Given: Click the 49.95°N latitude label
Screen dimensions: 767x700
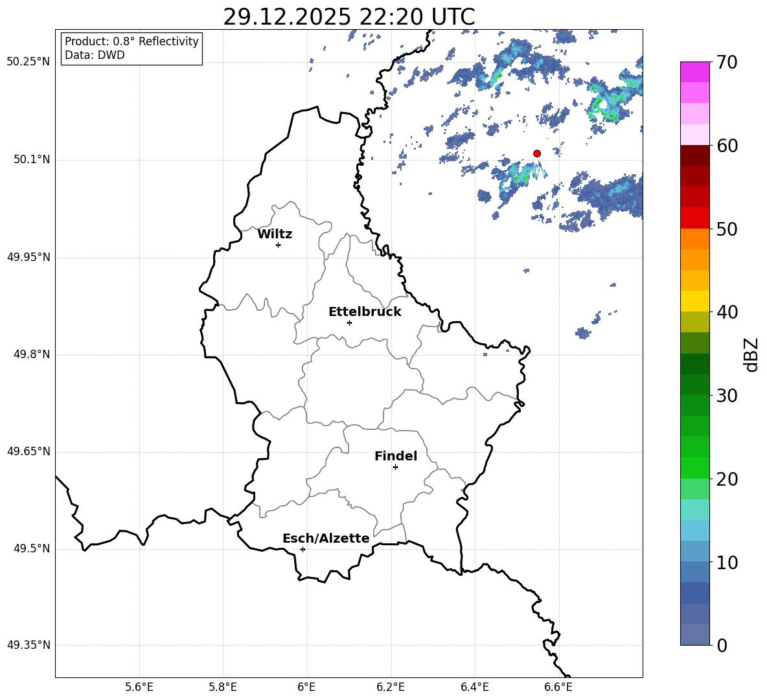Looking at the screenshot, I should tap(29, 257).
